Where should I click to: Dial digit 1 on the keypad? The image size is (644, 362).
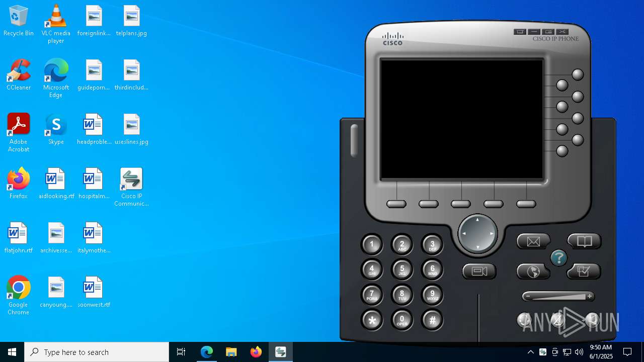372,245
